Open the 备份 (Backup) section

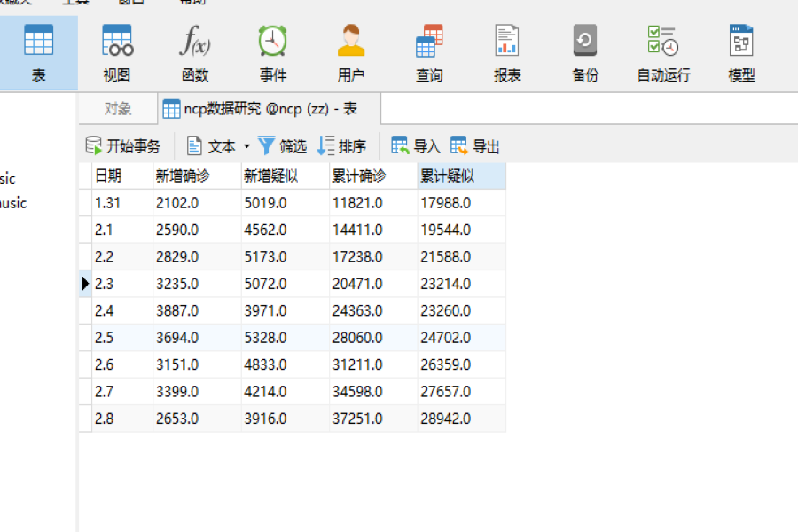[x=585, y=53]
